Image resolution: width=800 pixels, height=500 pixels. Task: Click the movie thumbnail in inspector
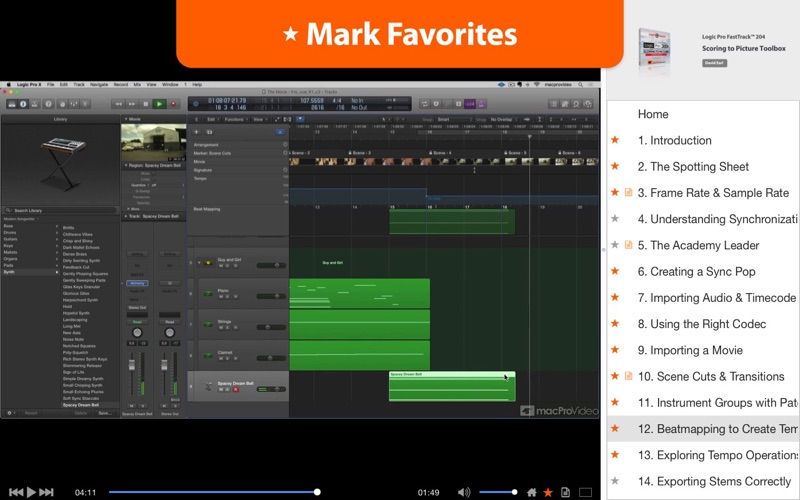pos(154,142)
